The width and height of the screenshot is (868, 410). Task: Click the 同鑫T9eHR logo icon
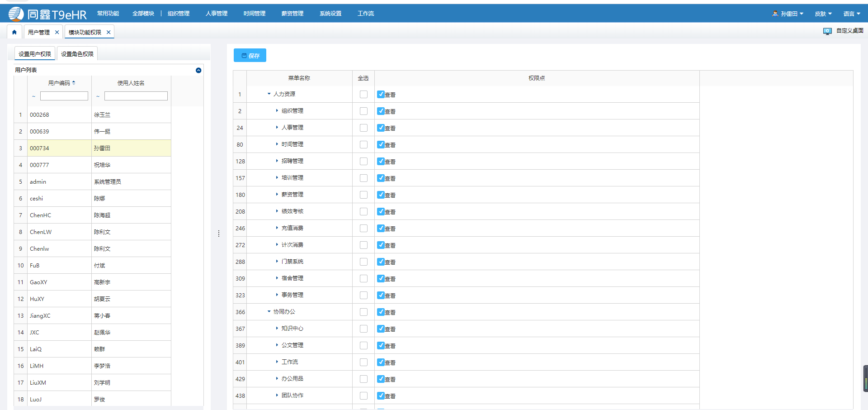tap(16, 14)
